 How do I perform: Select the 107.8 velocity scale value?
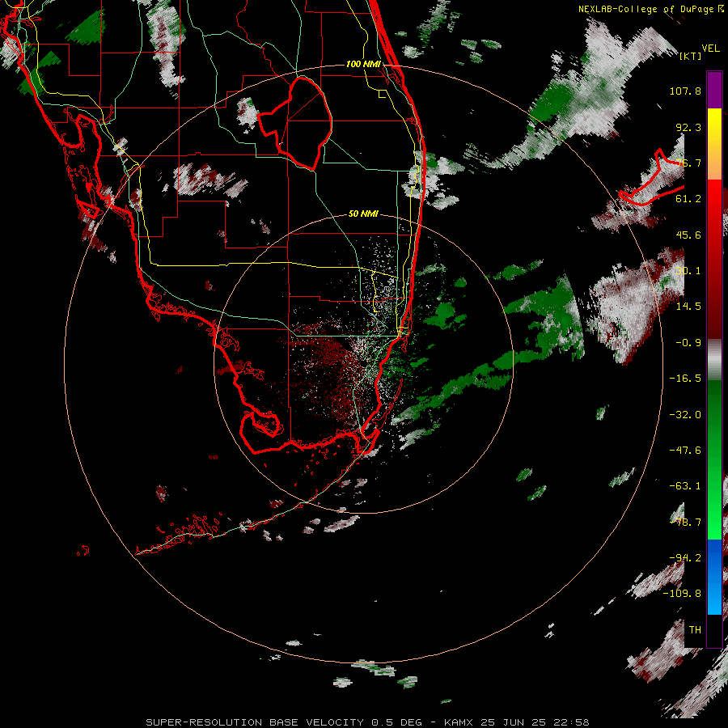coord(685,91)
